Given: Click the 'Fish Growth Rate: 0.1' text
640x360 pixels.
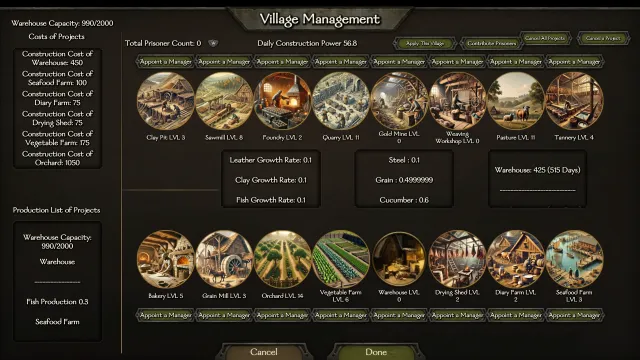Looking at the screenshot, I should [x=271, y=200].
